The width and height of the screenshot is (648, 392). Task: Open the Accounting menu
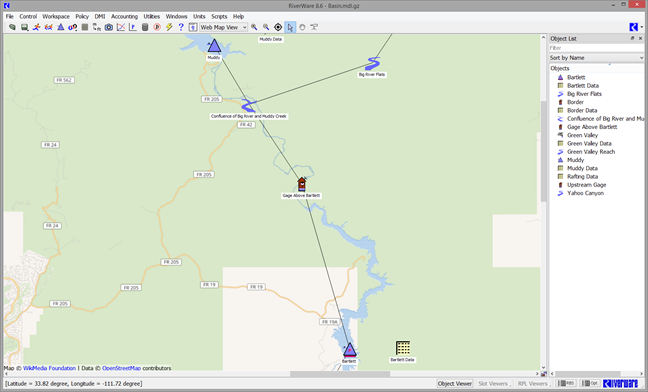124,17
